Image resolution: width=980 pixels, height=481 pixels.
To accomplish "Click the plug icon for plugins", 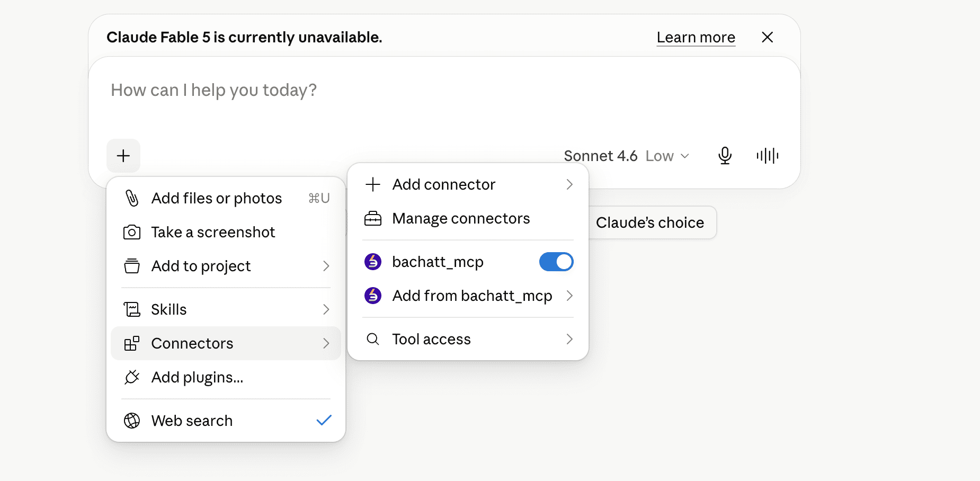I will tap(132, 377).
